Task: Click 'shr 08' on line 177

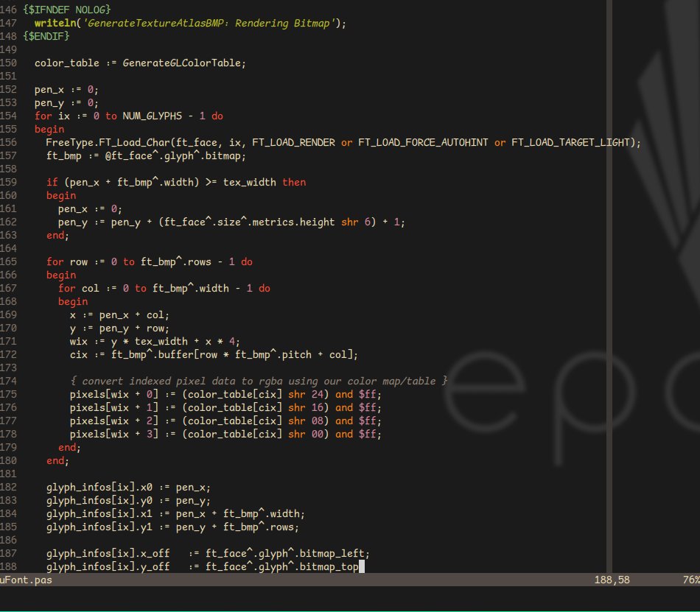Action: coord(306,421)
